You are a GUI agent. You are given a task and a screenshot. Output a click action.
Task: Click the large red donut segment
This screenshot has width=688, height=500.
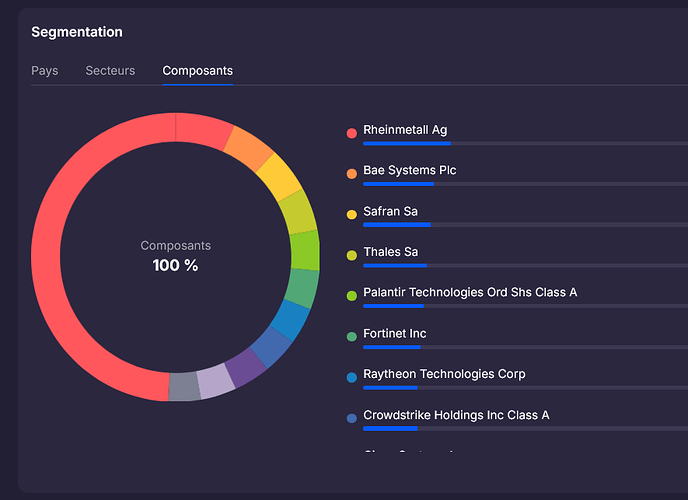coord(46,257)
